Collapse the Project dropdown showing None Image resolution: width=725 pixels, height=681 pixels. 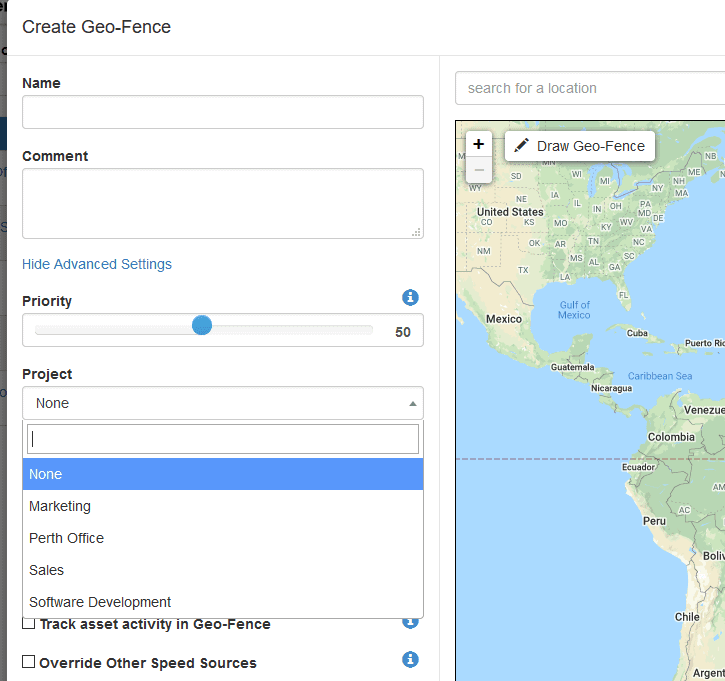(x=223, y=403)
